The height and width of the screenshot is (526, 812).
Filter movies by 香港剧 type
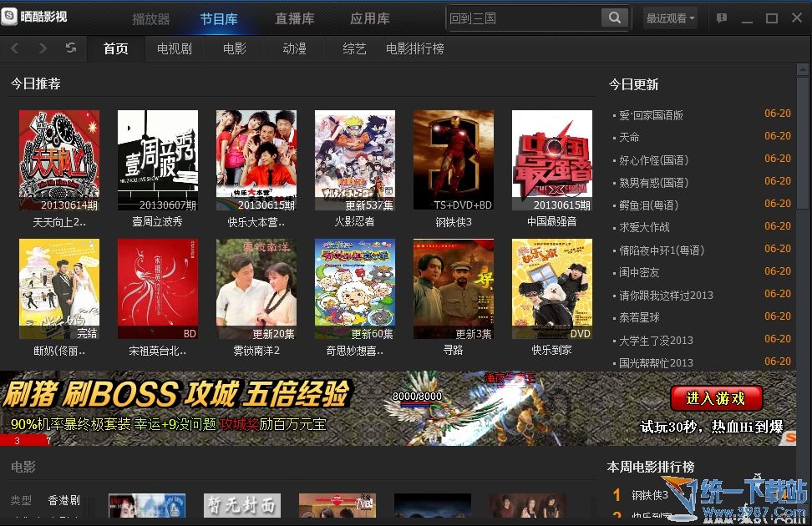(64, 500)
